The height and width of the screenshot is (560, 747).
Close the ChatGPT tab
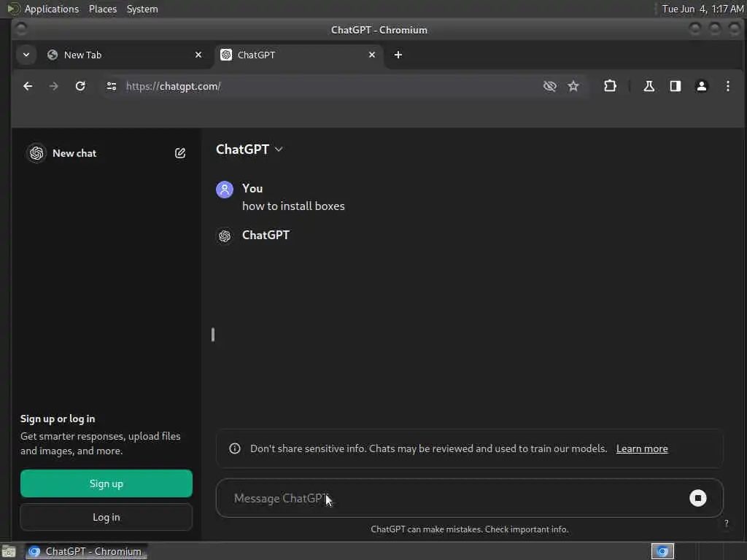pos(371,55)
